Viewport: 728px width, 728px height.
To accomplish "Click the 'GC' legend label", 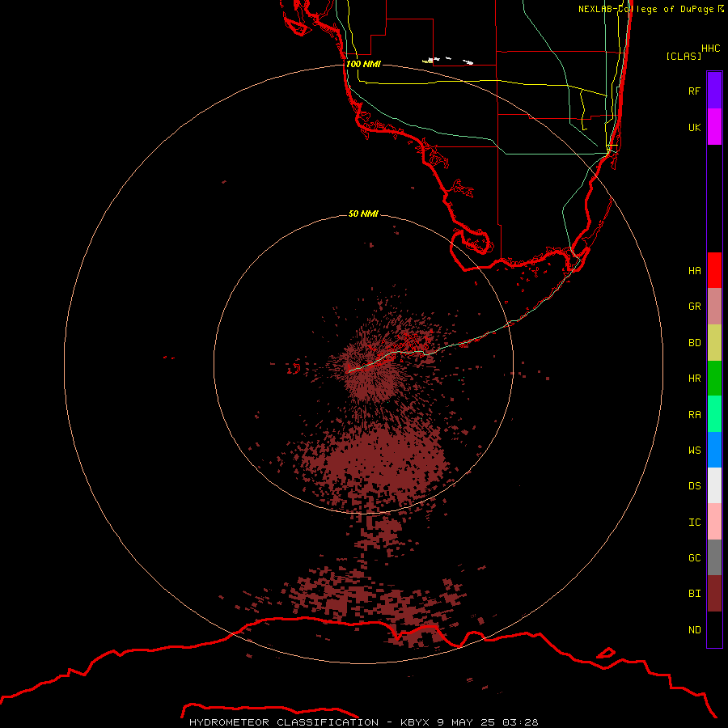I will click(x=695, y=557).
